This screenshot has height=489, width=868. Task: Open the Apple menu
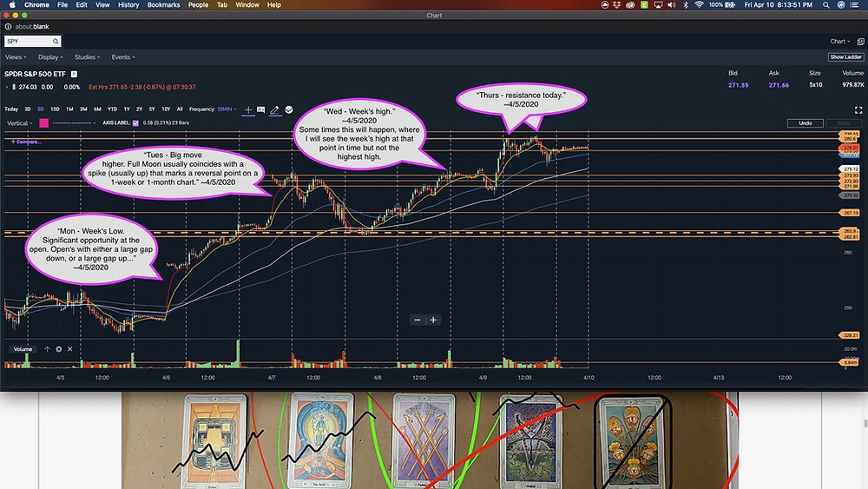12,4
